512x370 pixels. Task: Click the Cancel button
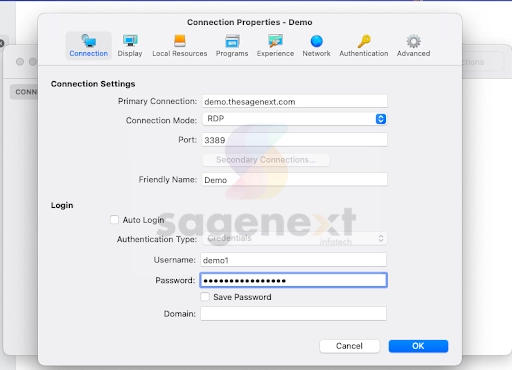pyautogui.click(x=349, y=346)
